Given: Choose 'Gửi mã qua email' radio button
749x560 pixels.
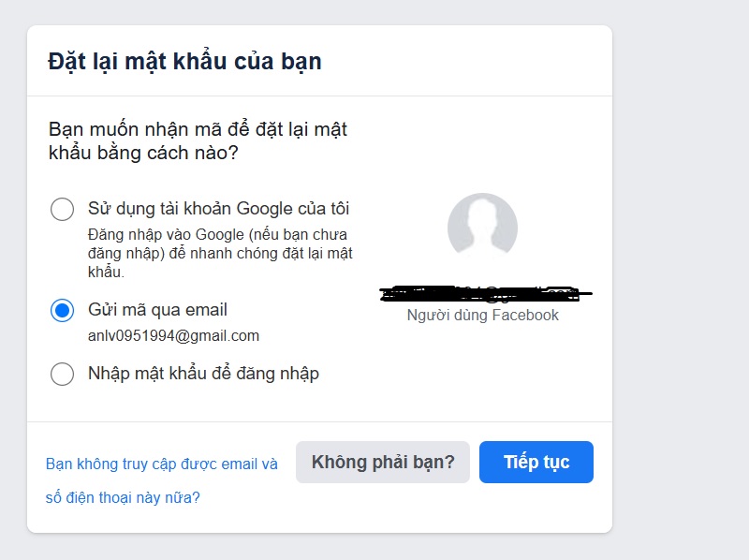Looking at the screenshot, I should (62, 309).
